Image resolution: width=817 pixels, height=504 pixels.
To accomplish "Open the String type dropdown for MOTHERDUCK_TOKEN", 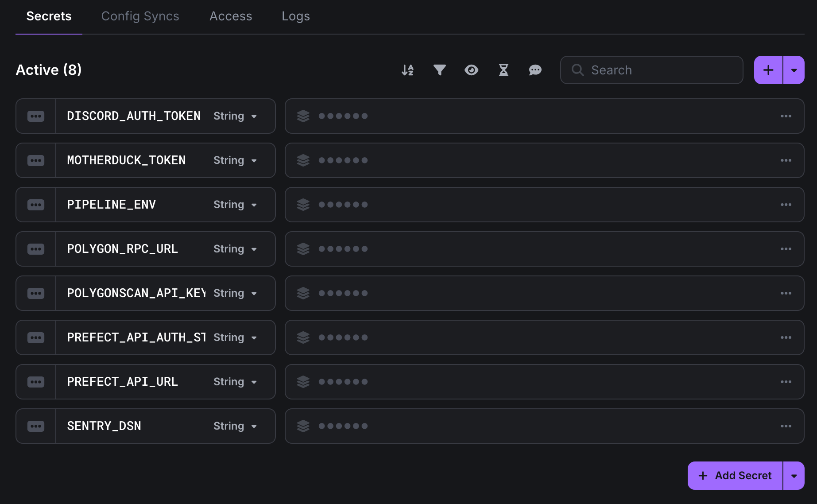I will pos(235,160).
